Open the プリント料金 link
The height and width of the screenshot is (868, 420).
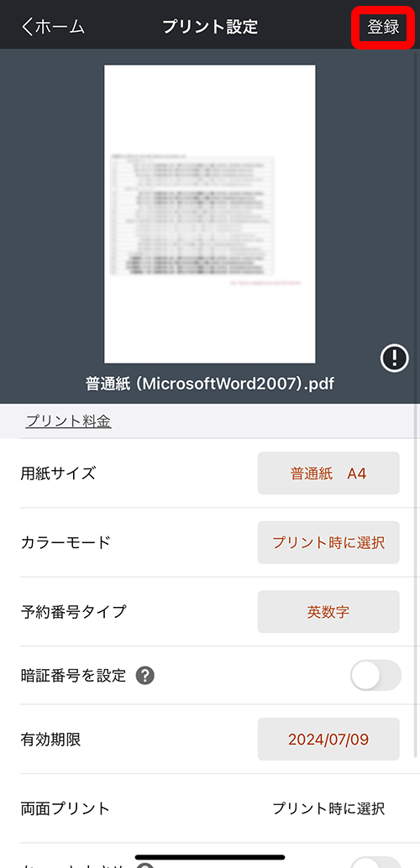(x=68, y=421)
